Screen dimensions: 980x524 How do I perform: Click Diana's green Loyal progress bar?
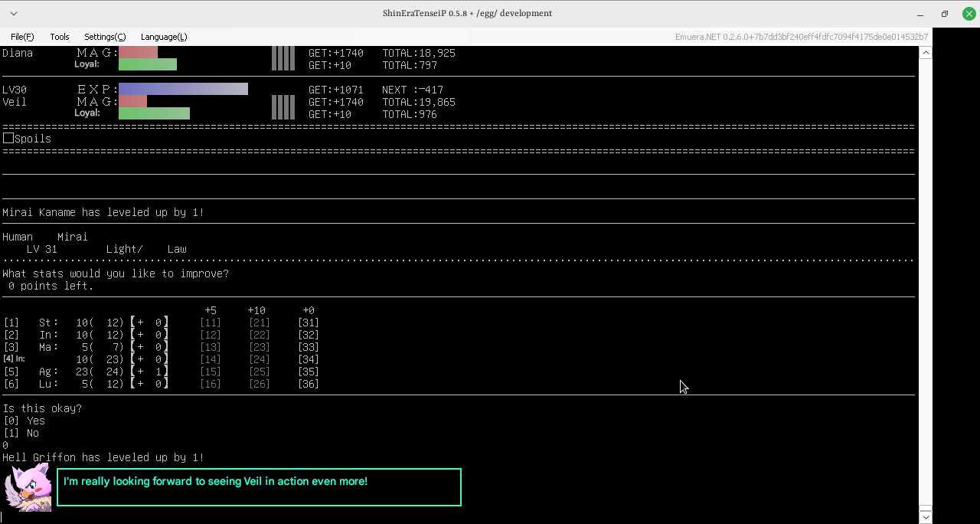(148, 64)
